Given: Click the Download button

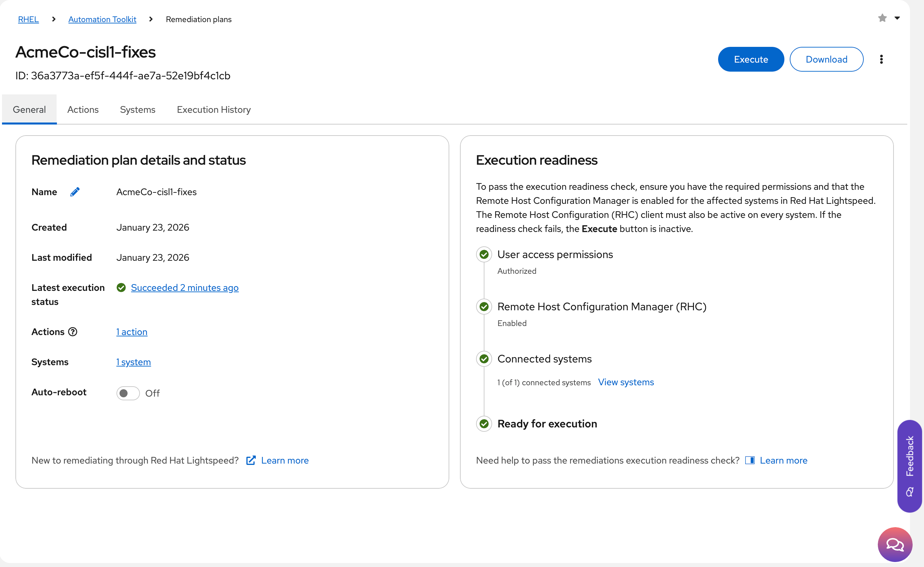Looking at the screenshot, I should pos(826,59).
